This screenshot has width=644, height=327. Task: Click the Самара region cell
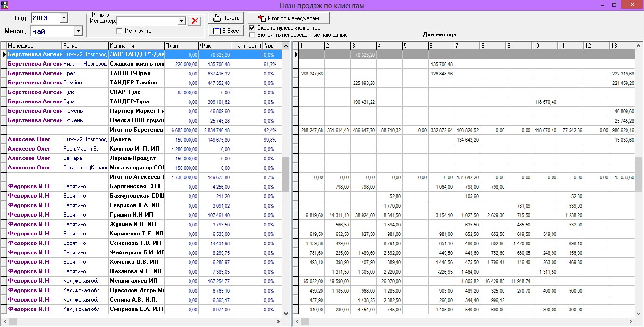tap(85, 159)
